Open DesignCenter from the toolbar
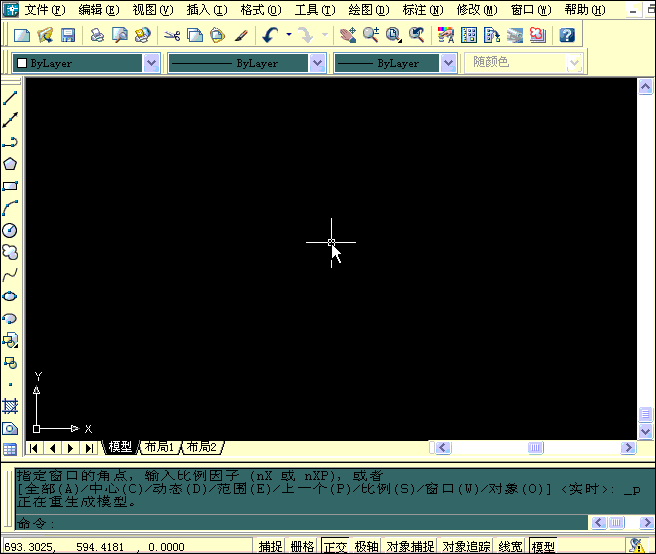The height and width of the screenshot is (554, 656). [469, 35]
